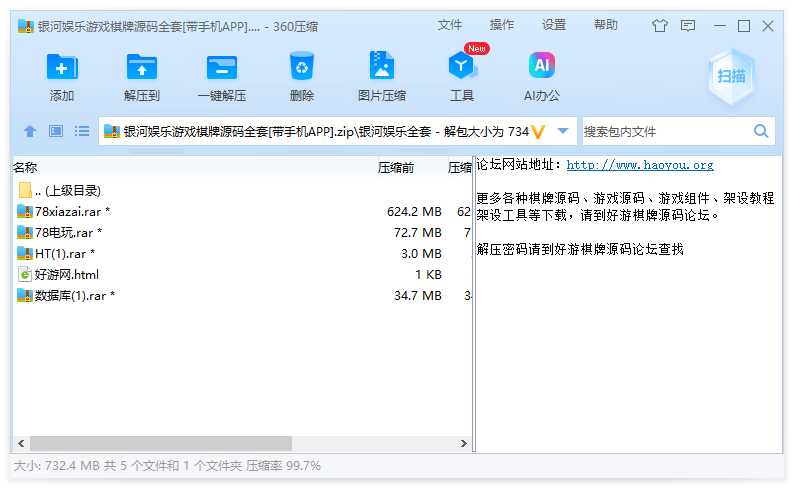Select the 78xiazai.rar file row
The image size is (794, 488).
click(242, 212)
